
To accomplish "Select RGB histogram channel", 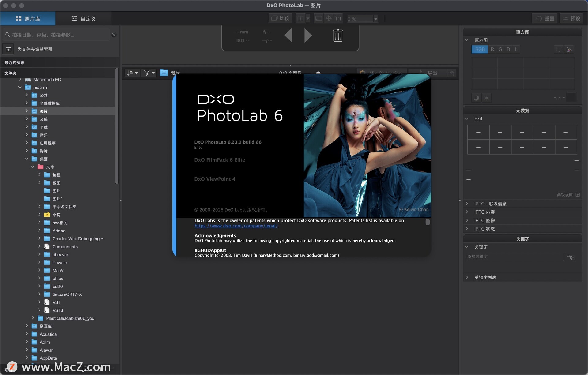I will [480, 49].
